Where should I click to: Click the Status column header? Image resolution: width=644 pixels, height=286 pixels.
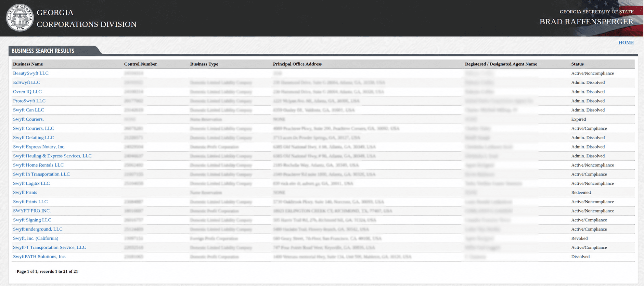[577, 64]
